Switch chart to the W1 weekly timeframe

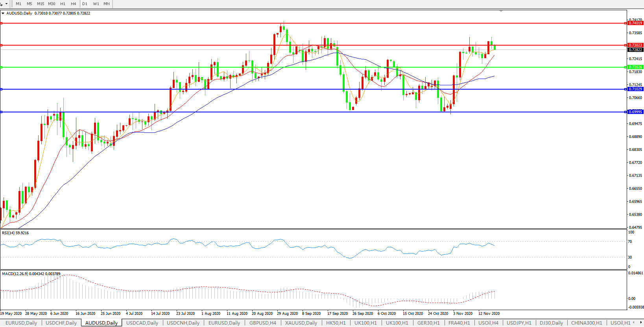click(x=96, y=4)
